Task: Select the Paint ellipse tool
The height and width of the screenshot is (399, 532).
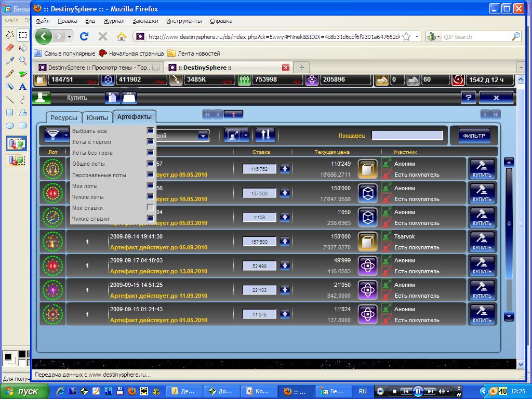Action: click(x=10, y=126)
